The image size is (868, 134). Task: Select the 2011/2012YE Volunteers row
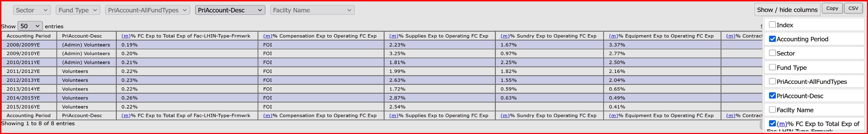tap(381, 71)
